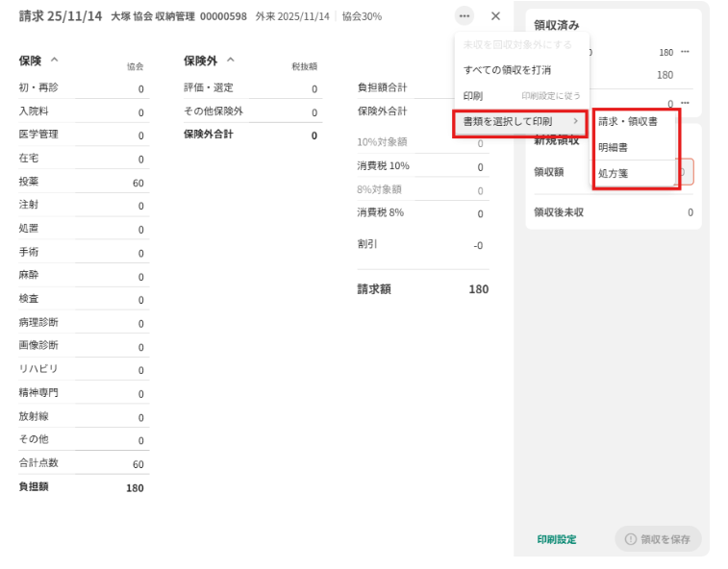This screenshot has height=569, width=728.
Task: Click the 領収後未収 label
Action: click(559, 212)
